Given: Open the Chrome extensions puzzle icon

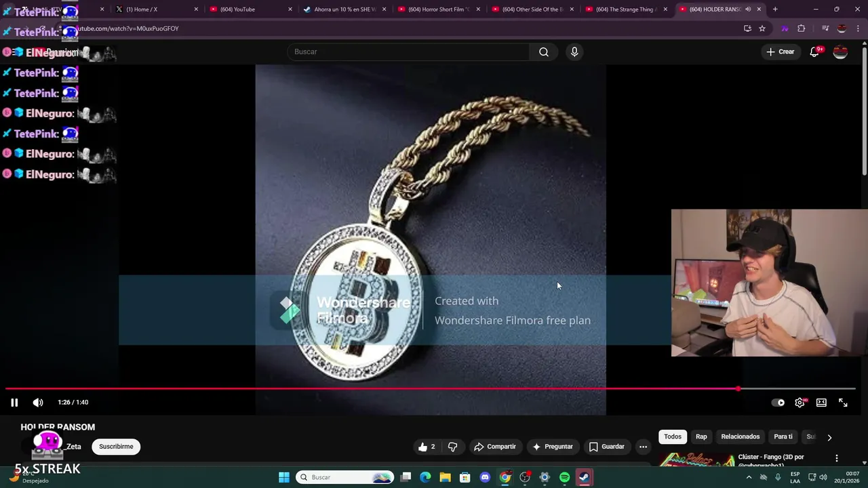Looking at the screenshot, I should [801, 28].
